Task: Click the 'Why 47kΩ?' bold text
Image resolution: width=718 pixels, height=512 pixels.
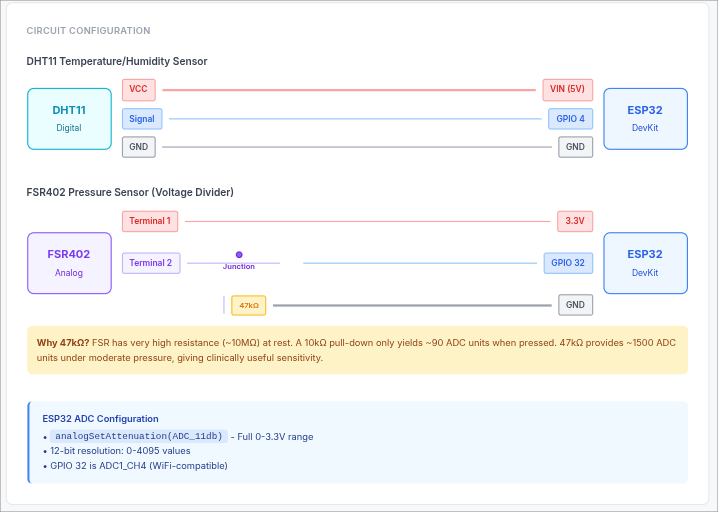Action: pos(63,343)
